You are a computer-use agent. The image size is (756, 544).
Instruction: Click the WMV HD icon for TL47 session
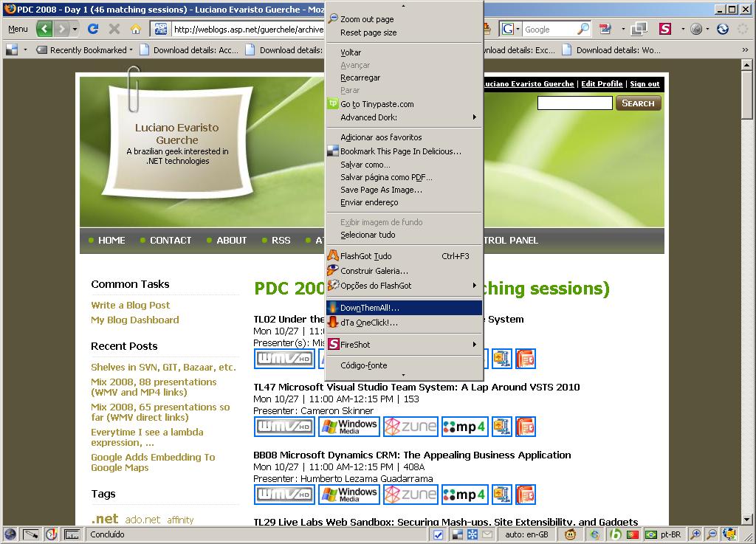[284, 427]
